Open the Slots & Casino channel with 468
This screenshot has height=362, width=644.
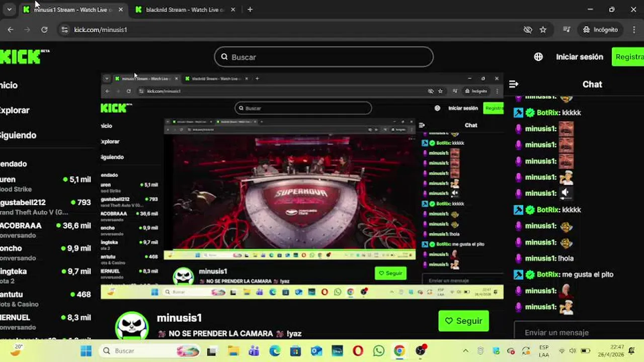(x=45, y=299)
